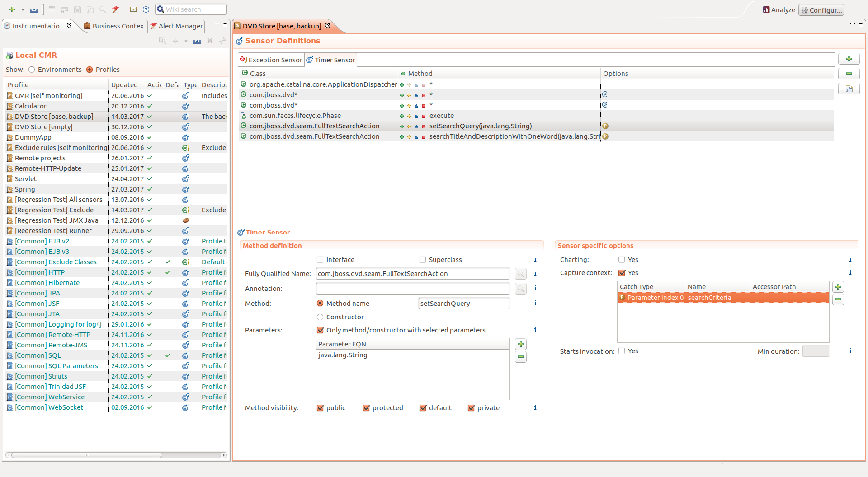Click method name field setSearchQuery
Image resolution: width=868 pixels, height=477 pixels.
coord(464,304)
